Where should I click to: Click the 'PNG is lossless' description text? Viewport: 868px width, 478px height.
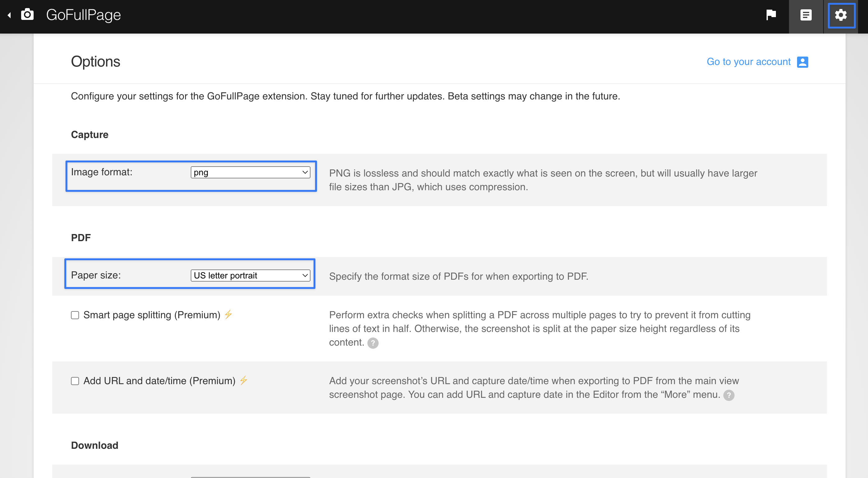tap(543, 180)
